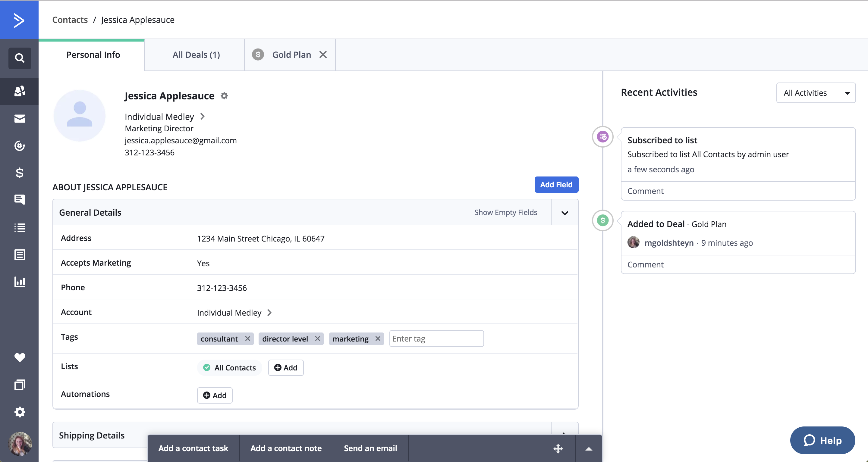Viewport: 868px width, 462px height.
Task: Open the Campaigns envelope icon
Action: tap(20, 119)
